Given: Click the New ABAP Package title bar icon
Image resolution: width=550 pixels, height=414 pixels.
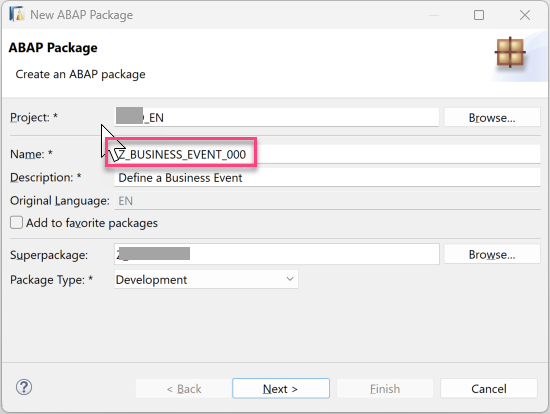Looking at the screenshot, I should click(16, 14).
